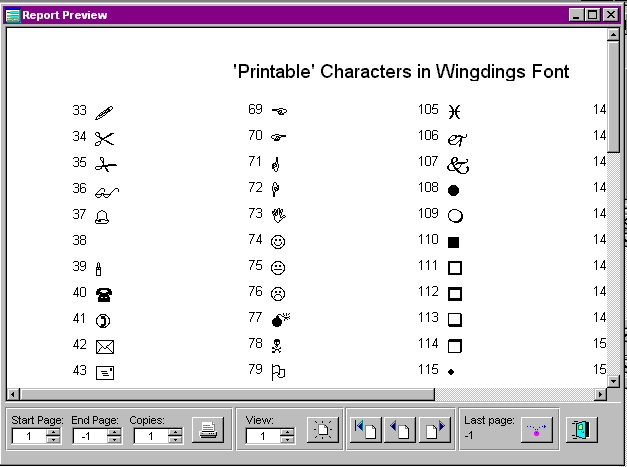Click the bell symbol at 37
The width and height of the screenshot is (627, 467).
[102, 217]
